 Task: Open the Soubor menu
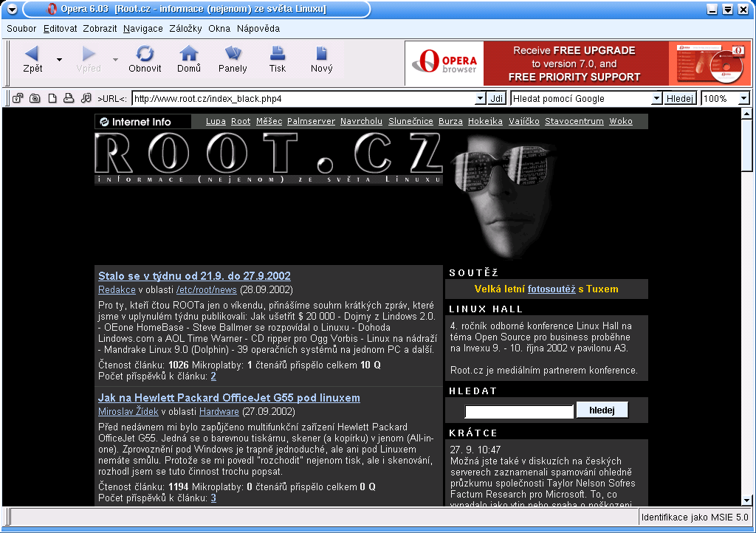(21, 29)
